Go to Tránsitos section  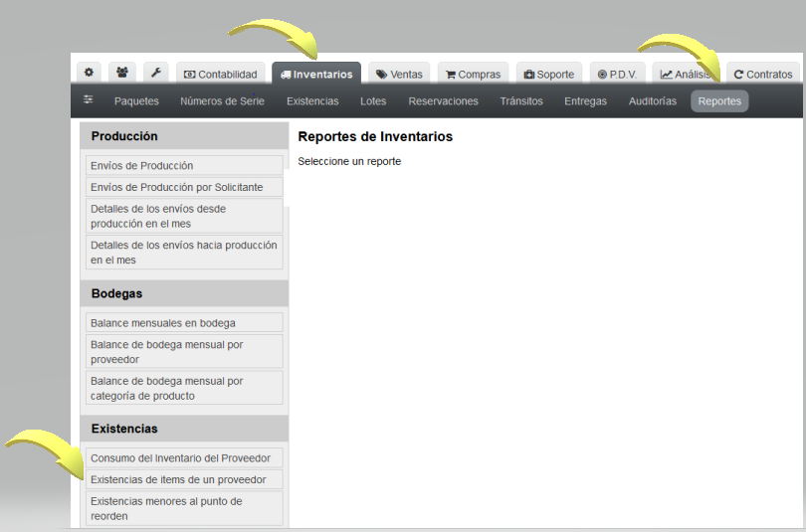point(521,101)
